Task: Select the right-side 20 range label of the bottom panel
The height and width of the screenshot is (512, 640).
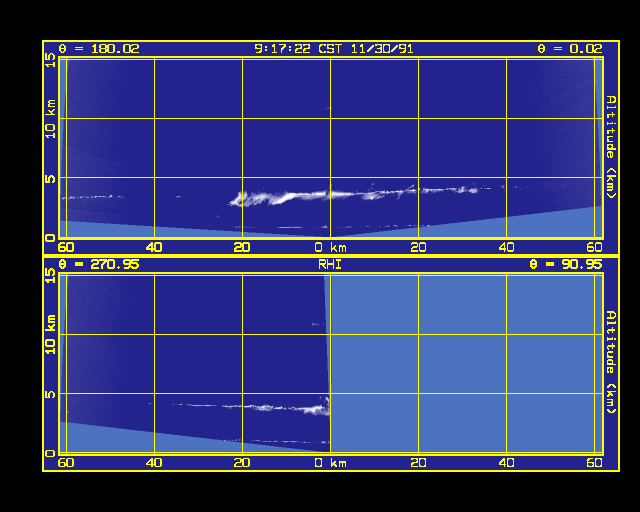Action: 418,463
